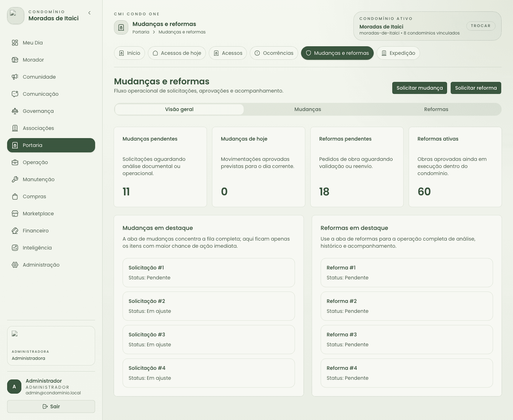The image size is (513, 420).
Task: Open the Solicitação #4 card
Action: (x=209, y=373)
